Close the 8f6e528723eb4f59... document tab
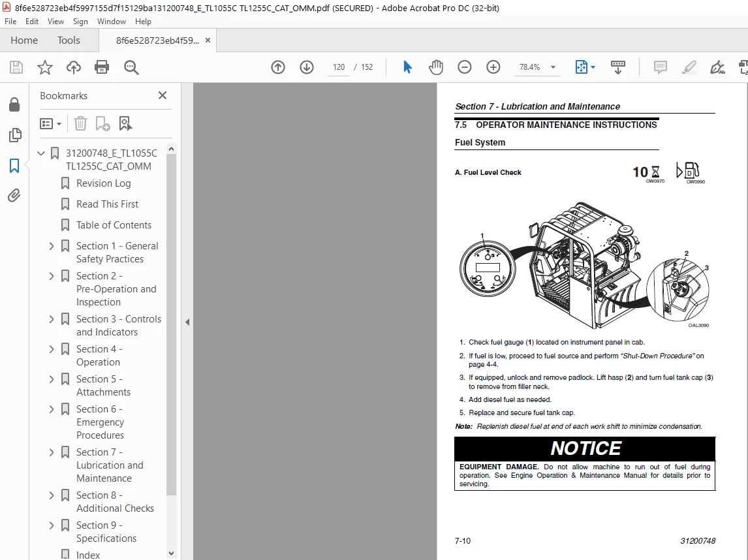The width and height of the screenshot is (748, 560). click(208, 40)
